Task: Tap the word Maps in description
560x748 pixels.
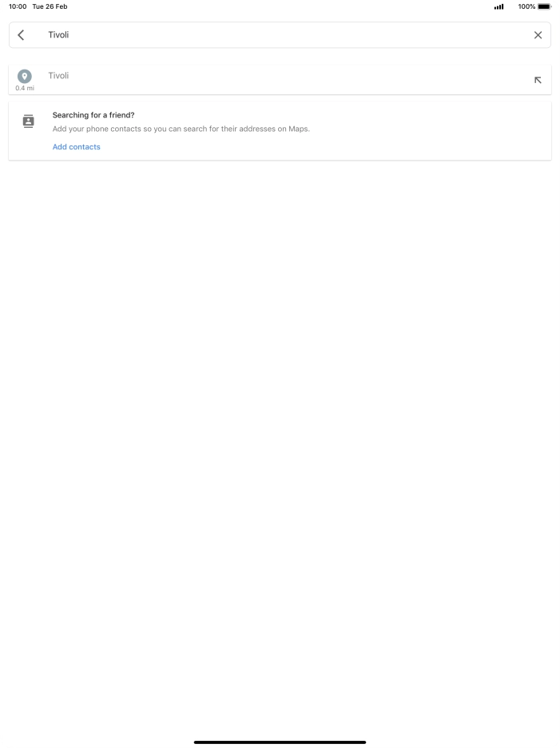Action: click(298, 129)
